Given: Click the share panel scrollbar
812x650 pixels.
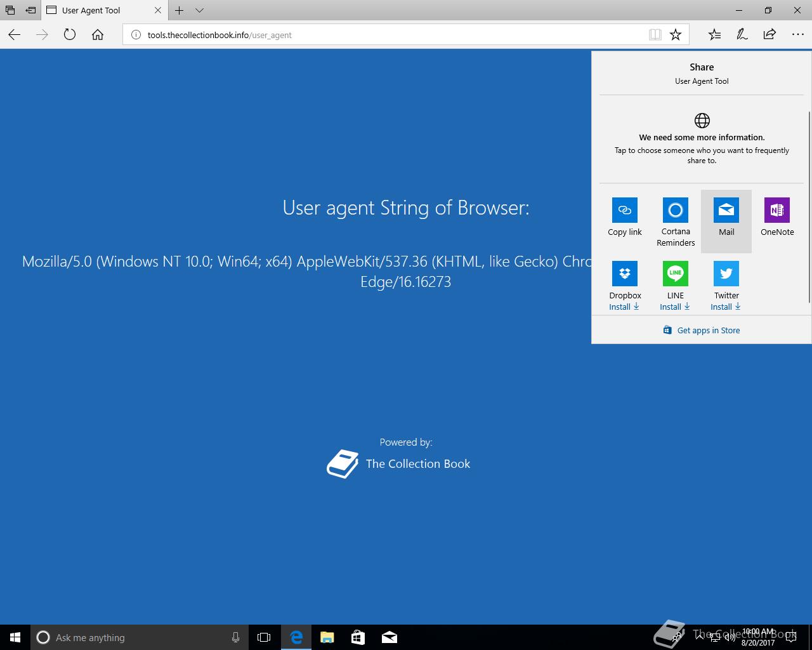Looking at the screenshot, I should [x=809, y=208].
